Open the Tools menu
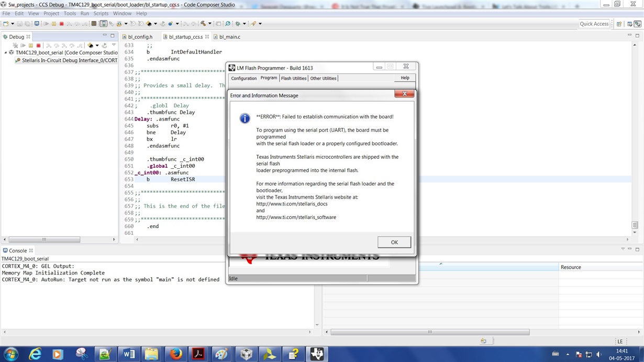The image size is (644, 362). (70, 13)
